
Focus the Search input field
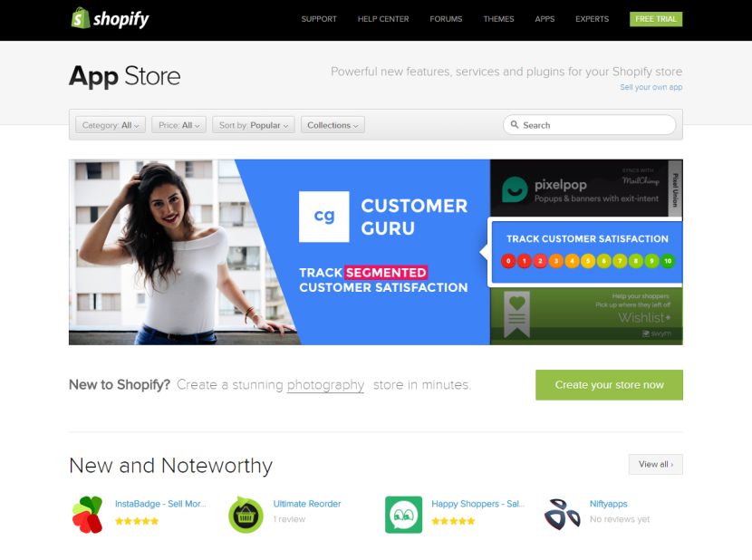point(590,125)
